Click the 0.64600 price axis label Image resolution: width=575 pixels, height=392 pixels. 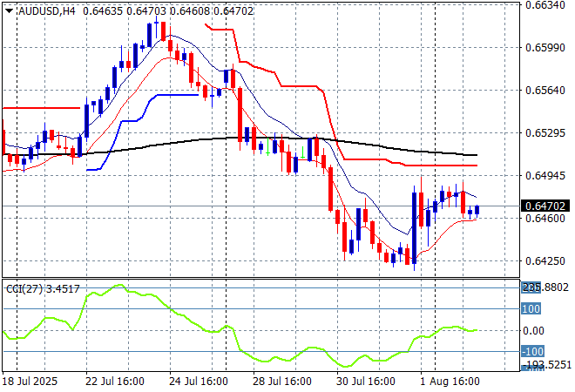pyautogui.click(x=545, y=218)
